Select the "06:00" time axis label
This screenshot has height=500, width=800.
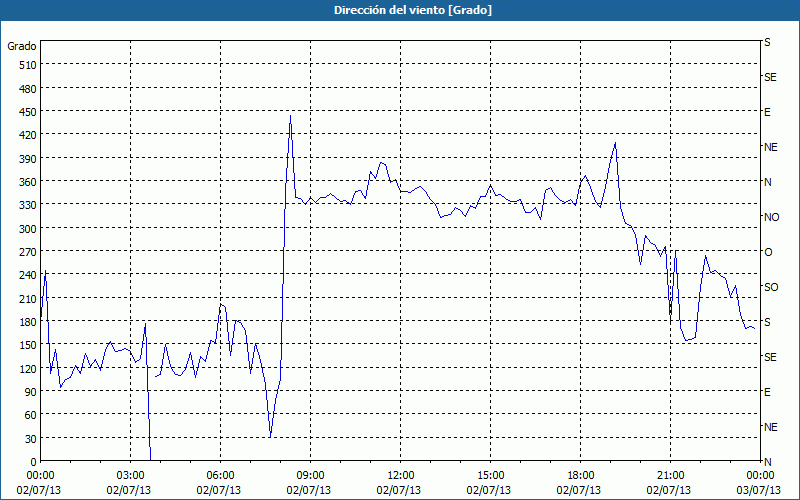tap(220, 476)
